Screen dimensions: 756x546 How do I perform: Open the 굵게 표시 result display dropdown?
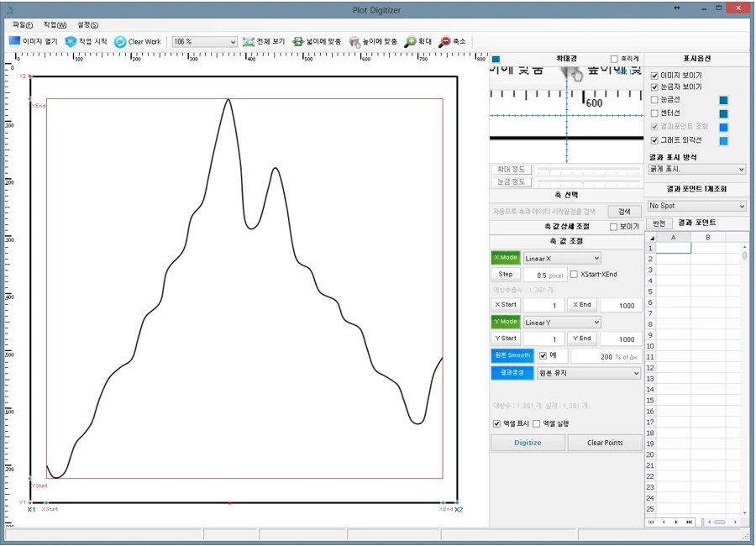click(696, 170)
